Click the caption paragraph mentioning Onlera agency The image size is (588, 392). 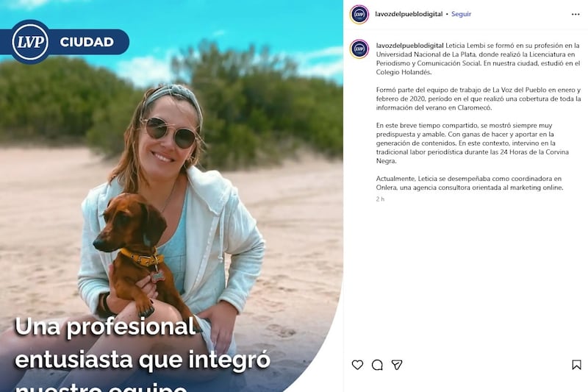coord(470,183)
